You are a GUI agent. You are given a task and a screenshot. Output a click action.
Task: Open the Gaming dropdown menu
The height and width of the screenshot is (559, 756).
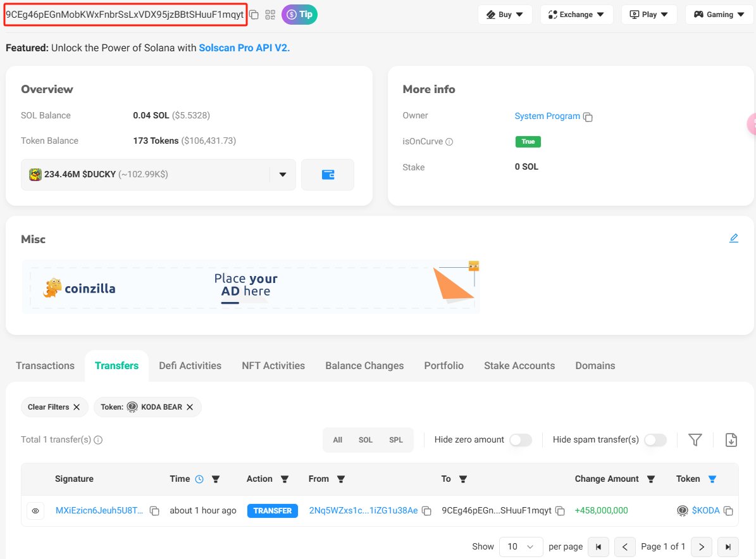719,15
